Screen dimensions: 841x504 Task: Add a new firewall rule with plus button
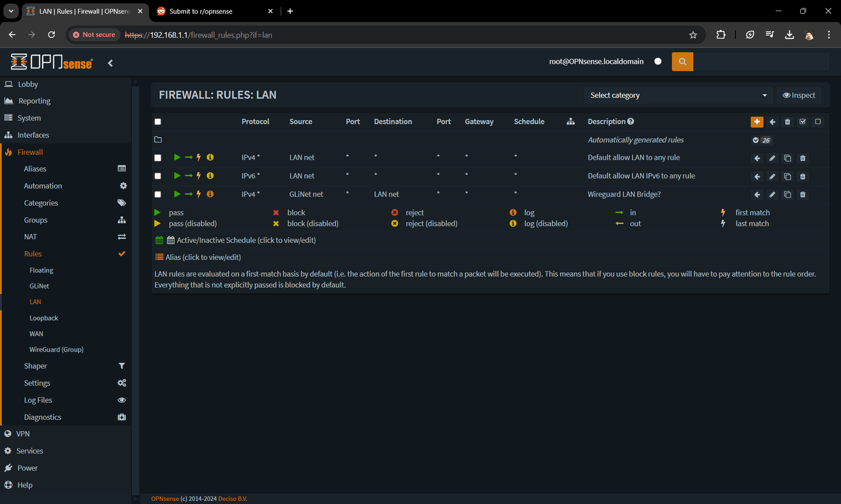click(x=757, y=122)
